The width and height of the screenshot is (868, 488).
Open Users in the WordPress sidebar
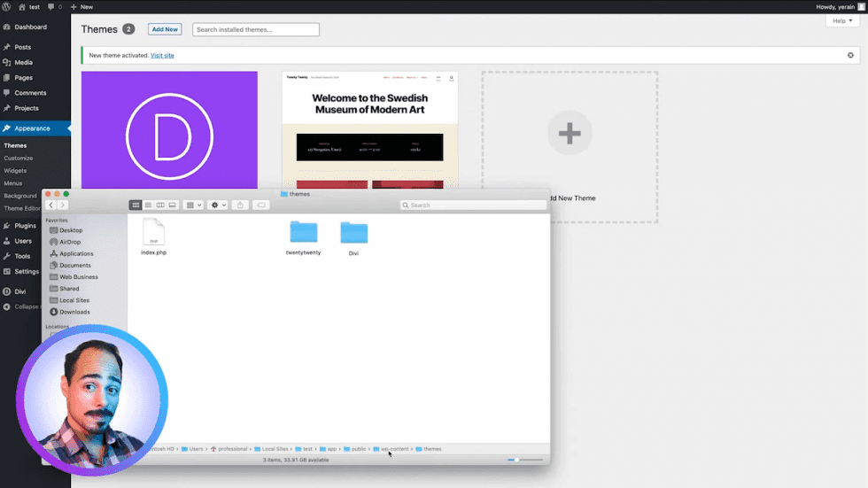coord(23,241)
